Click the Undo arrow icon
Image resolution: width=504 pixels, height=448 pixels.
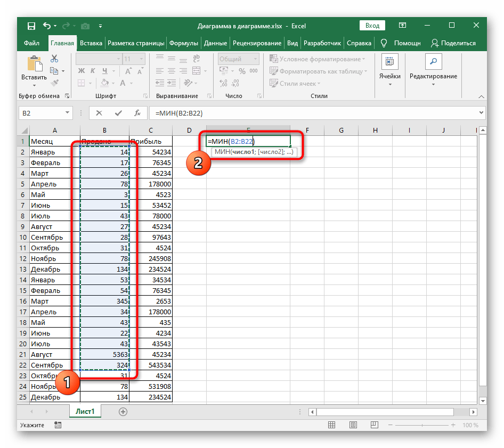47,26
